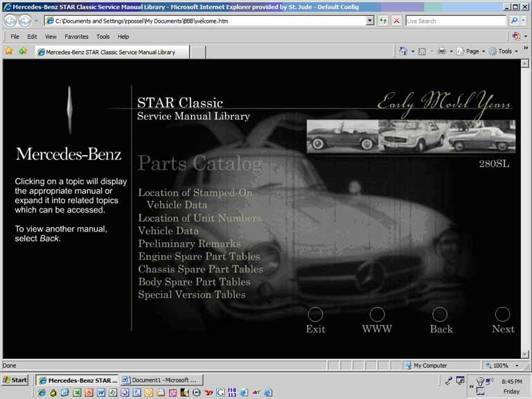Open Location of Stamped-On Vehicle Data
This screenshot has height=399, width=532.
click(195, 199)
